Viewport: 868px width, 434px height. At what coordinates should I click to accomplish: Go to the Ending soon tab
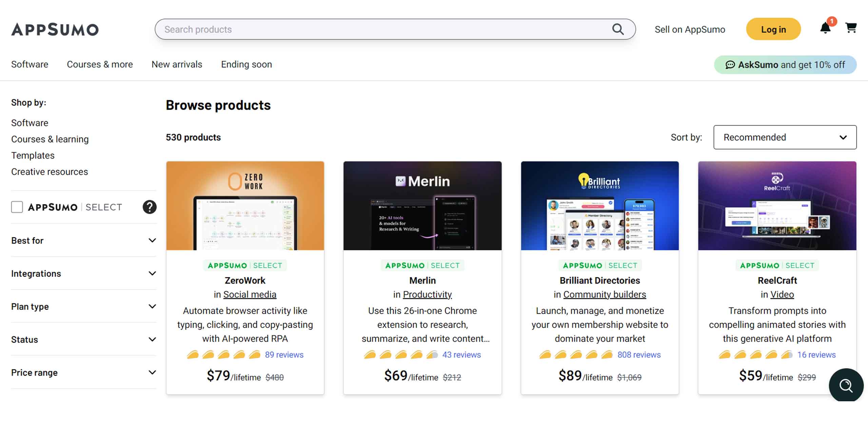246,64
